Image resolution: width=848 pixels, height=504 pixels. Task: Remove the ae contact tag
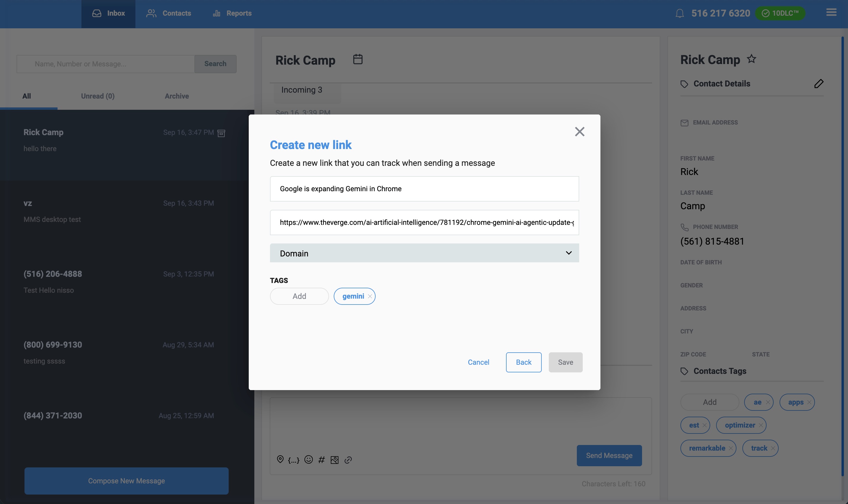tap(767, 402)
